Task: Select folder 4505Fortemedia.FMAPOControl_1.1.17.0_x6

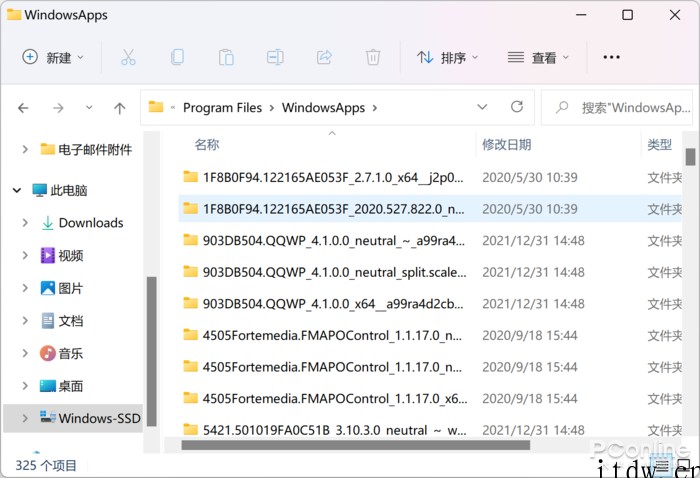Action: (x=335, y=399)
